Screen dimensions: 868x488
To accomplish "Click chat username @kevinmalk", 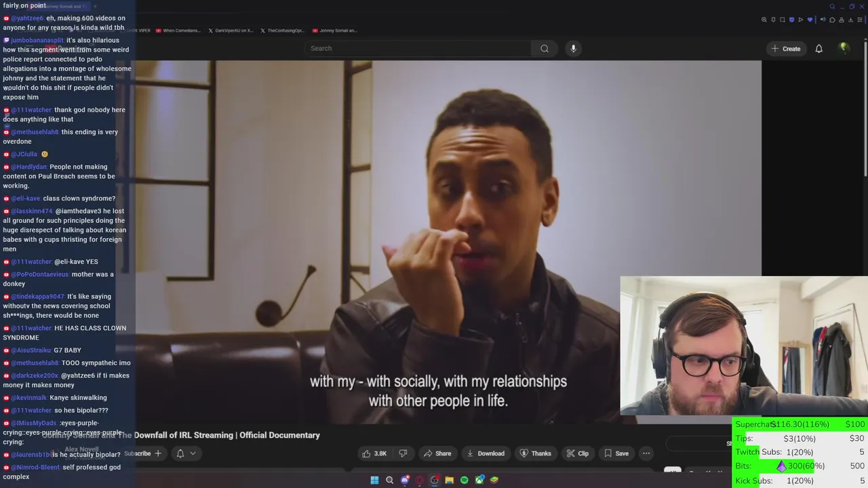I will (28, 398).
